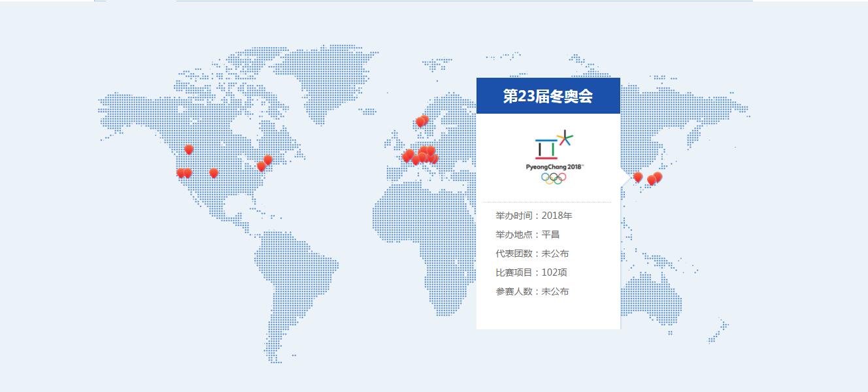Select the lower pin of the US east coast pair
Viewport: 868px width, 392px height.
pos(261,166)
